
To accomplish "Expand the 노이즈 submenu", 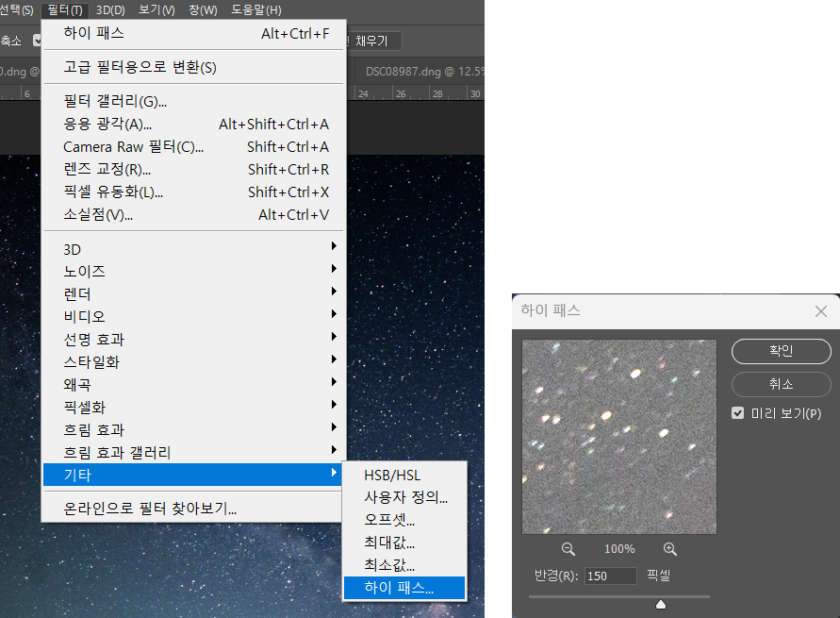I will point(194,271).
